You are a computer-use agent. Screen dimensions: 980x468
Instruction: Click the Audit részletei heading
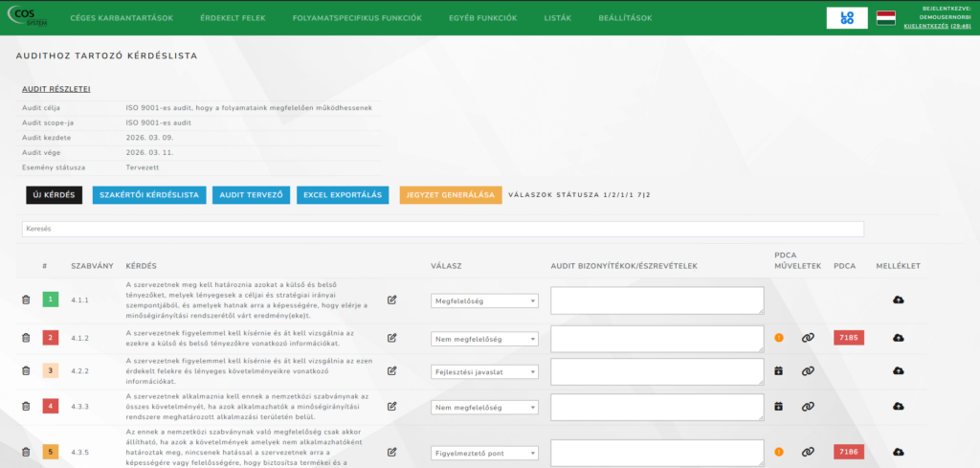(x=56, y=89)
